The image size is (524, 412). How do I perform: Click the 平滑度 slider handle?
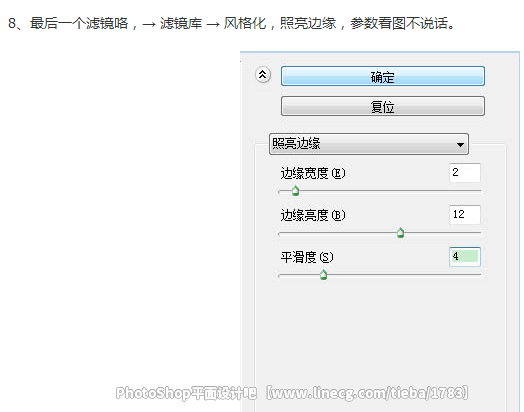pos(323,275)
